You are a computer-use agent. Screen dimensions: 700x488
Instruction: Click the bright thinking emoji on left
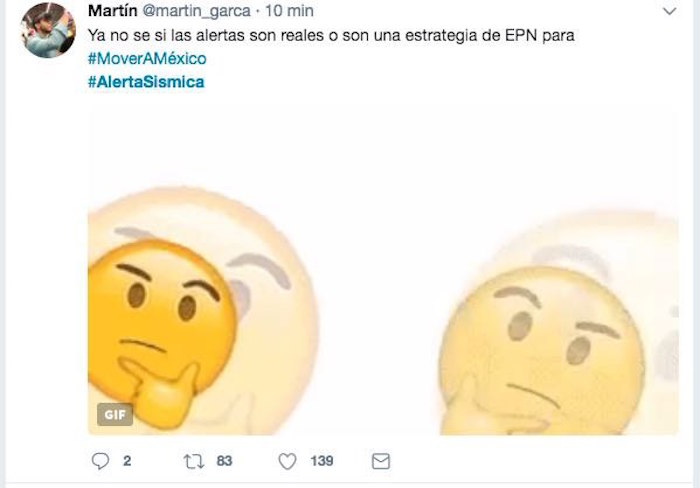(x=161, y=330)
